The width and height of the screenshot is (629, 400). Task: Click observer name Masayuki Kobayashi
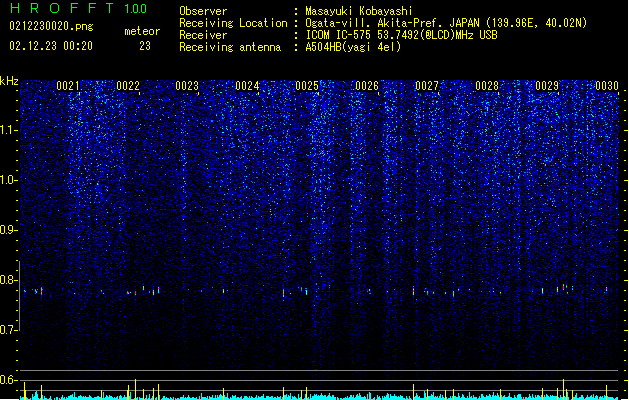359,11
